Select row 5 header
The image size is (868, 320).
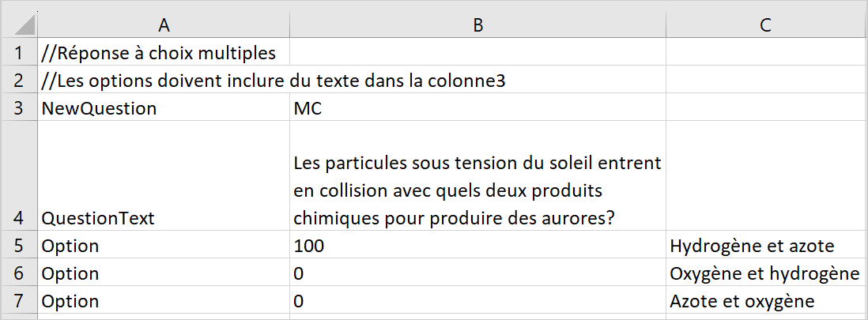click(x=20, y=245)
